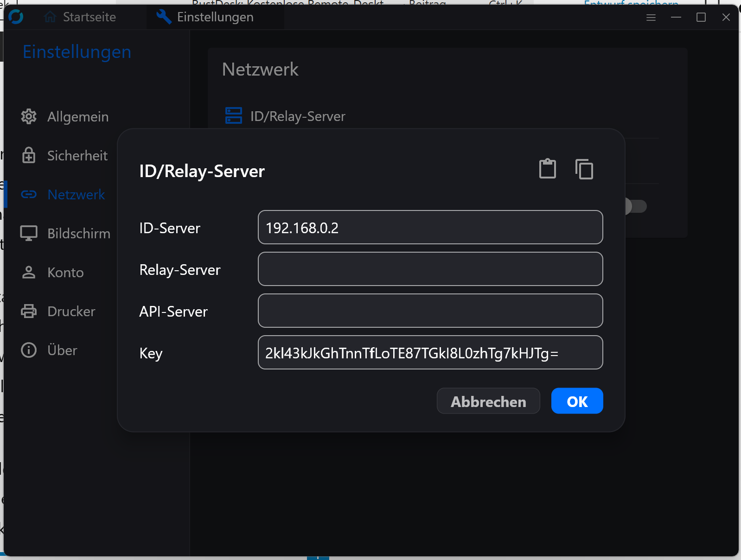Open the hamburger menu in title bar
The height and width of the screenshot is (560, 741).
[x=651, y=18]
